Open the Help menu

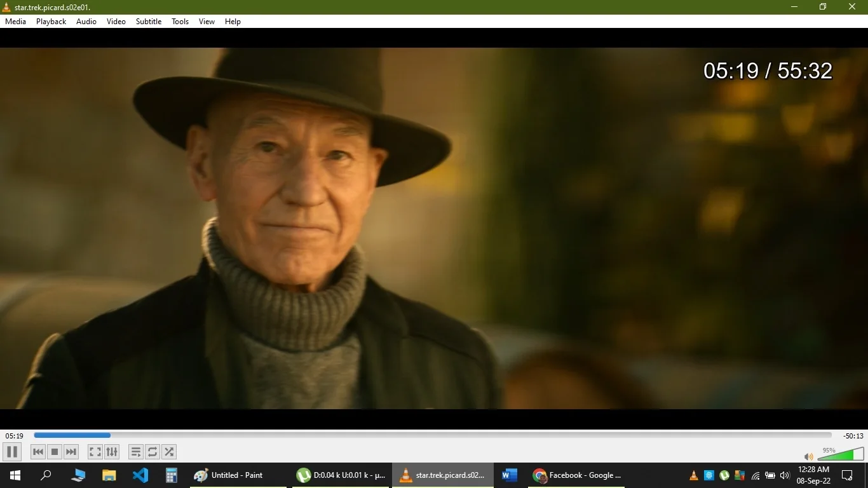tap(233, 22)
